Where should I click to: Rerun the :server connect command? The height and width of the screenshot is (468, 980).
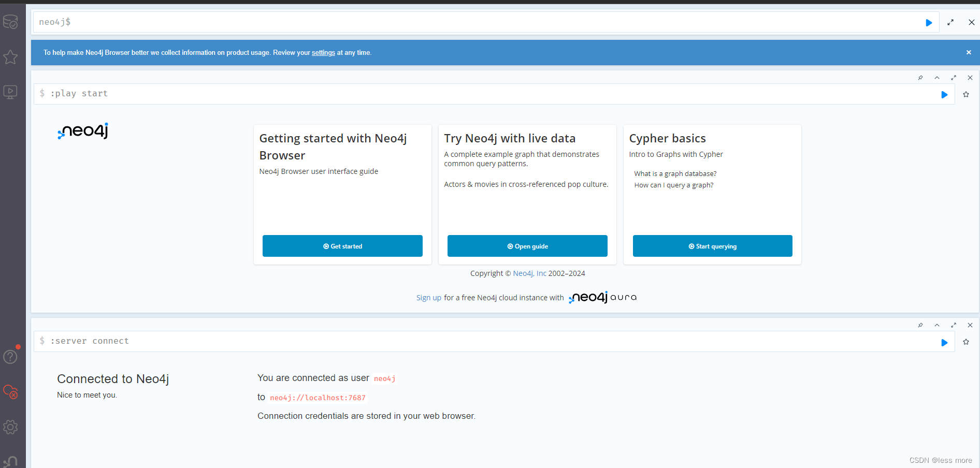(x=944, y=342)
